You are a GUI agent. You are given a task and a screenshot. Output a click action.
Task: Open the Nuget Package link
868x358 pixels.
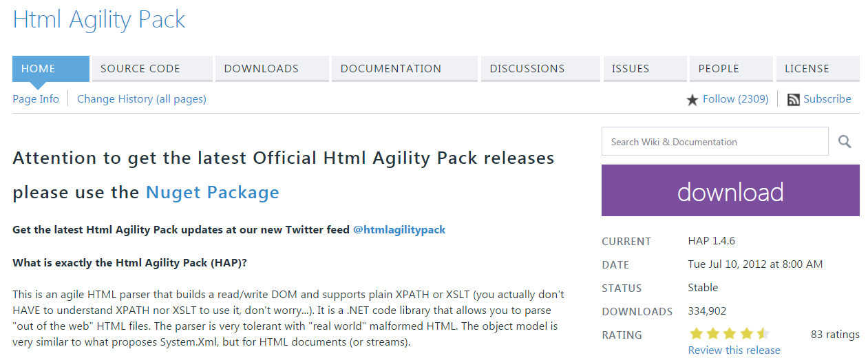(x=213, y=192)
